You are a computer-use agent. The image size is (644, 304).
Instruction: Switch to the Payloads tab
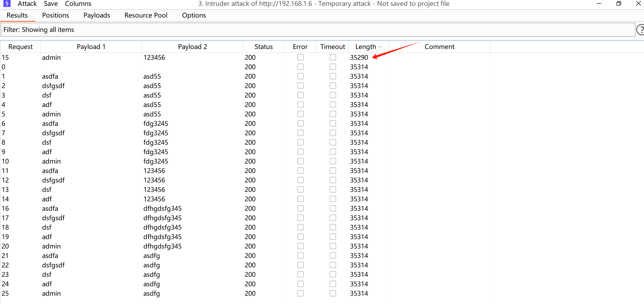pos(97,15)
